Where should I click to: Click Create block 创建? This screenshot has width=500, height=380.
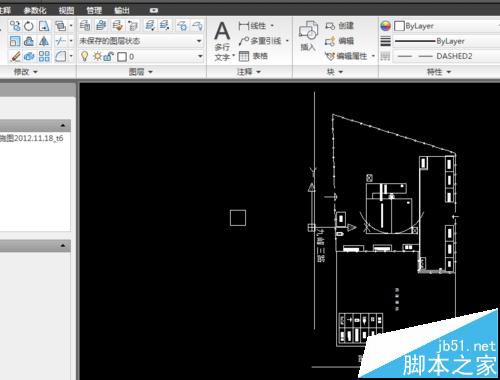pyautogui.click(x=339, y=26)
